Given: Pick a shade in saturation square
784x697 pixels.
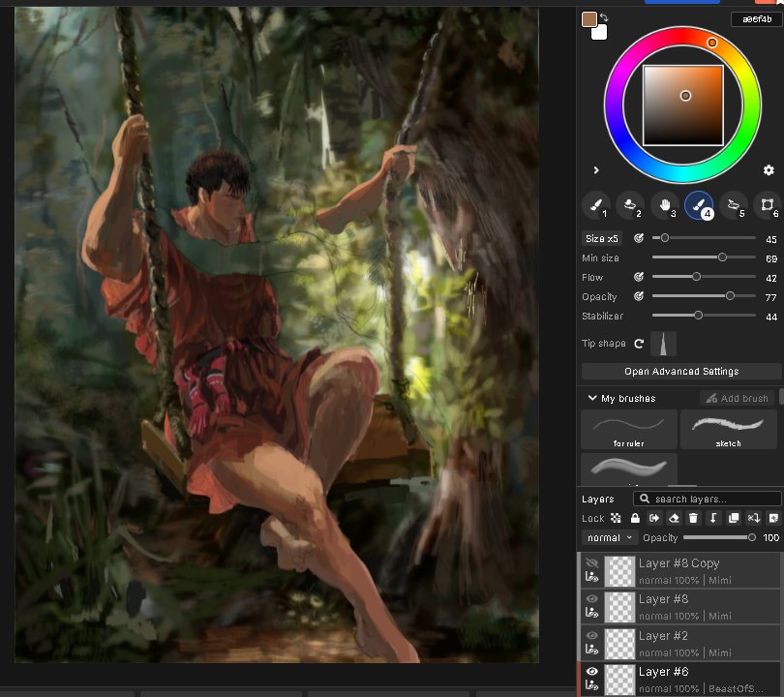Looking at the screenshot, I should click(x=683, y=106).
